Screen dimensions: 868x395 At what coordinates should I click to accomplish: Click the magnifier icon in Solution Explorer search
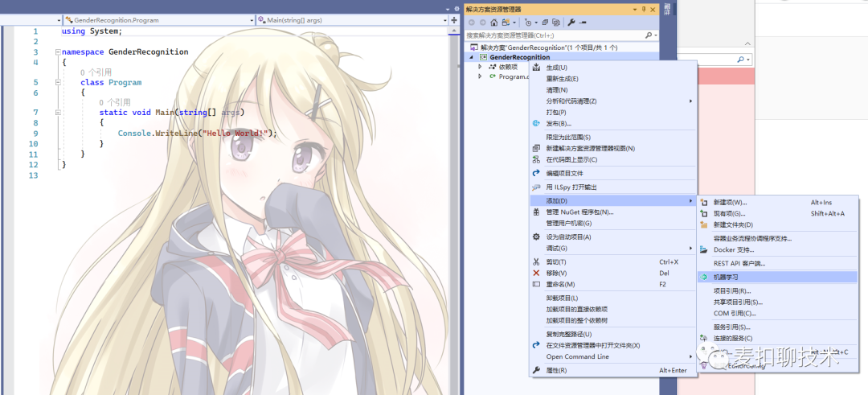point(649,35)
